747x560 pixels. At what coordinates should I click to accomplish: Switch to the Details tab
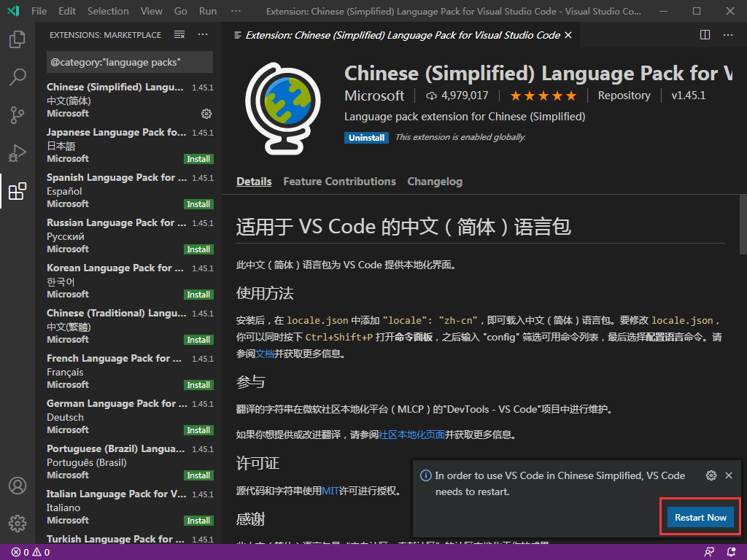coord(254,182)
